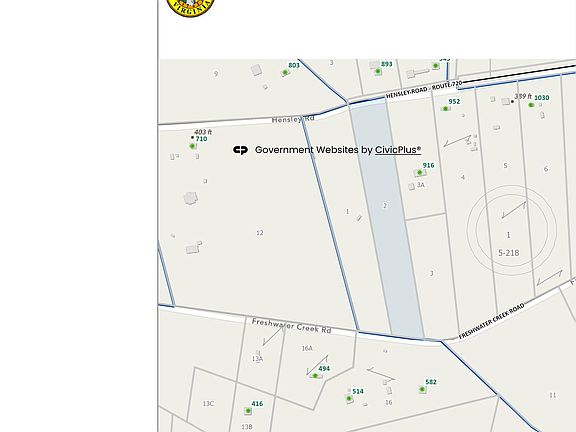Screen dimensions: 576x432
Task: Click the CivicPlus link
Action: click(x=398, y=150)
